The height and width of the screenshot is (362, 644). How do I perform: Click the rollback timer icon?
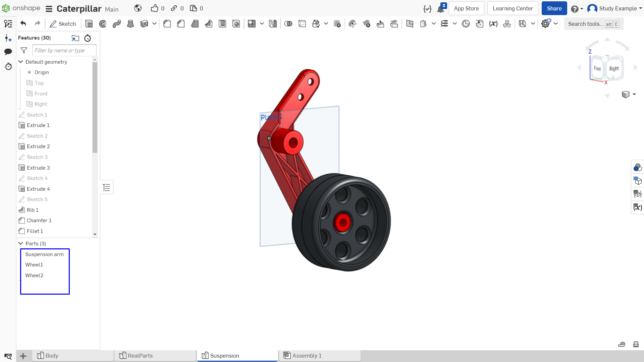(88, 38)
